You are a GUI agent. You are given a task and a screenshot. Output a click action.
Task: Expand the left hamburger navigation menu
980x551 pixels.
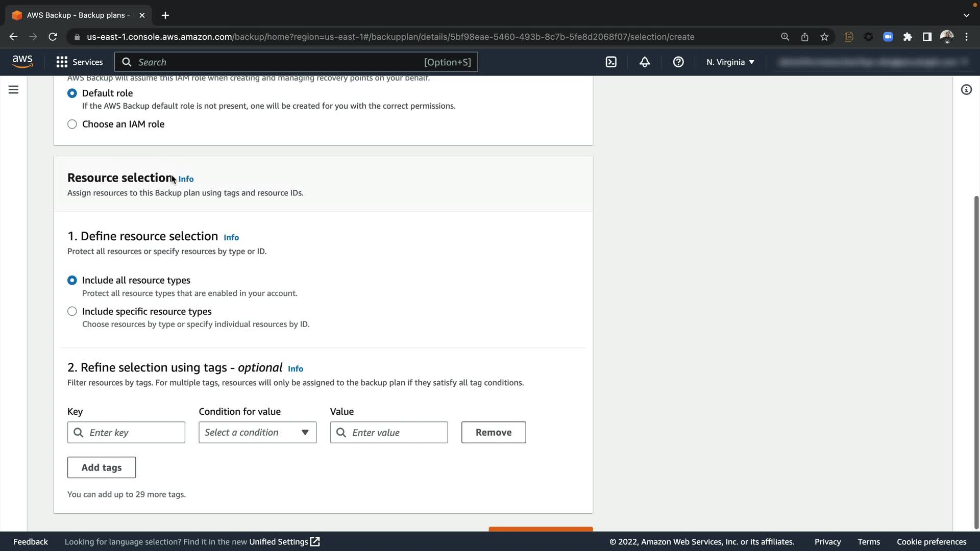14,90
